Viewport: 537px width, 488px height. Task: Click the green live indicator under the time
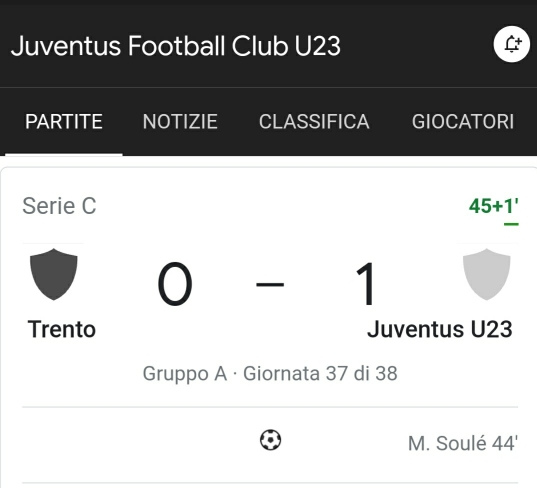[511, 225]
